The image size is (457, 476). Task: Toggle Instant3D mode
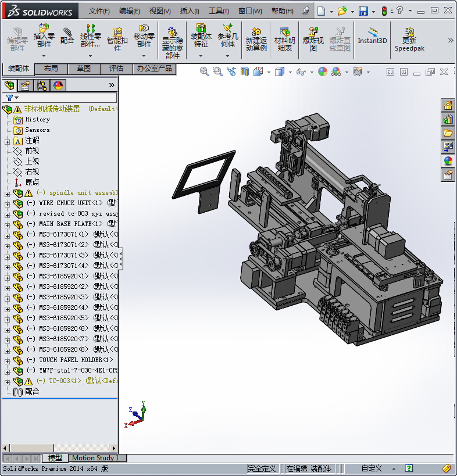[x=372, y=36]
